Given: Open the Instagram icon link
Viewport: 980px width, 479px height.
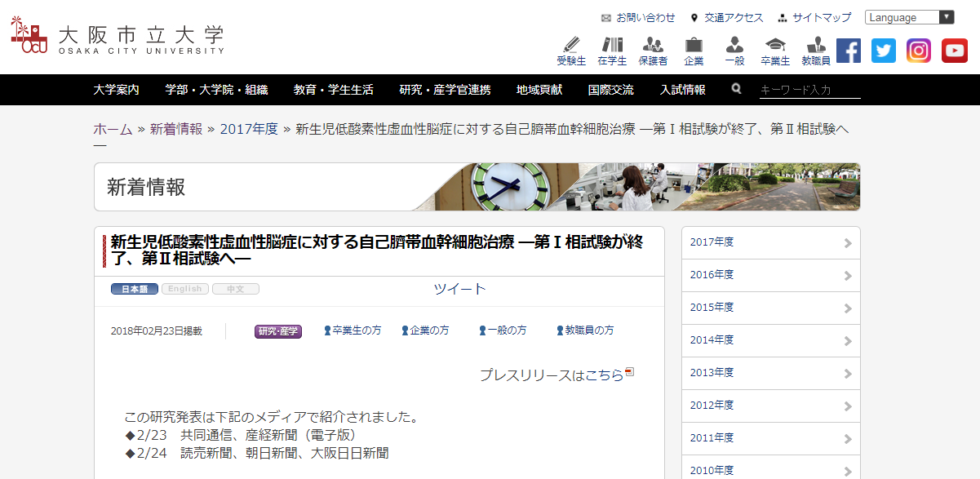Looking at the screenshot, I should [x=919, y=51].
